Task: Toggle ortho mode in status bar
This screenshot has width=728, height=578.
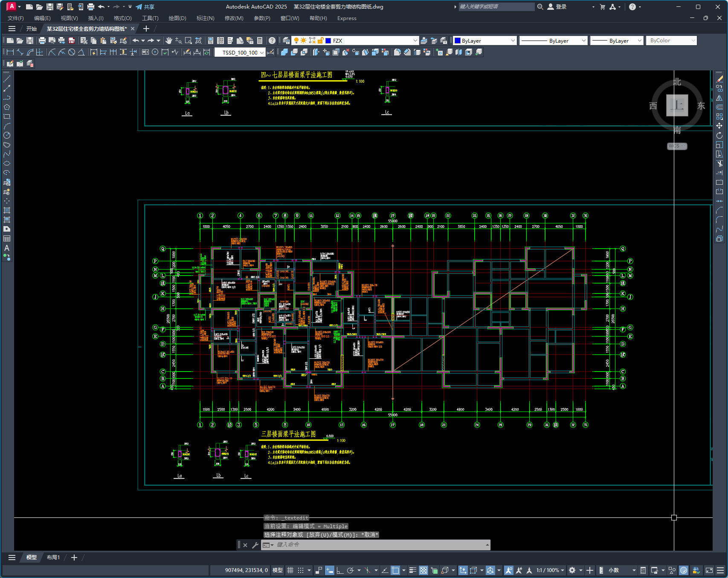Action: tap(340, 570)
